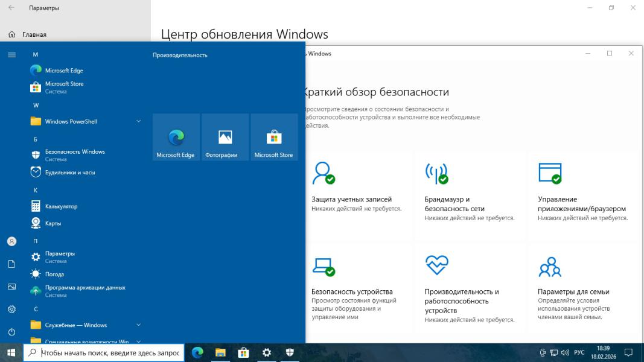
Task: Open Будильники и часы app
Action: tap(69, 173)
